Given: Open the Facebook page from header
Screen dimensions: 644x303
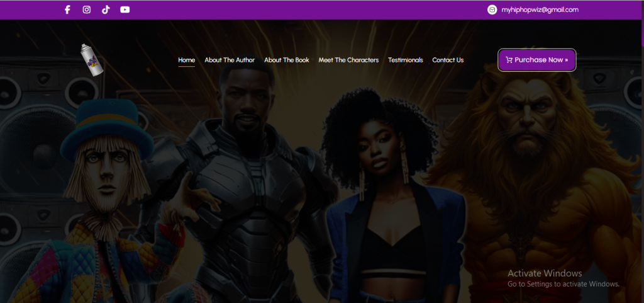Looking at the screenshot, I should click(67, 9).
